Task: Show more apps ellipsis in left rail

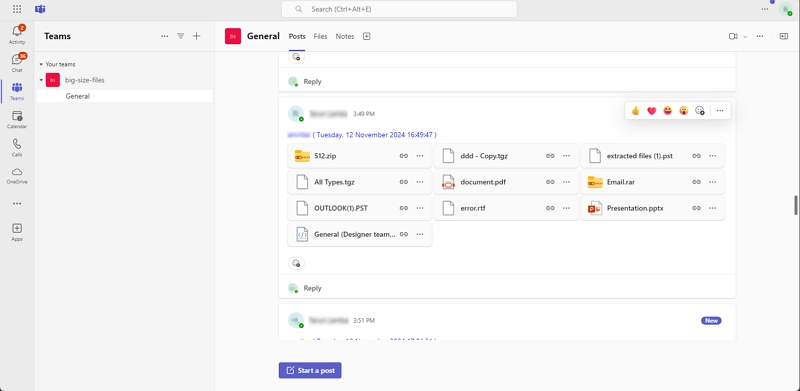Action: [17, 203]
